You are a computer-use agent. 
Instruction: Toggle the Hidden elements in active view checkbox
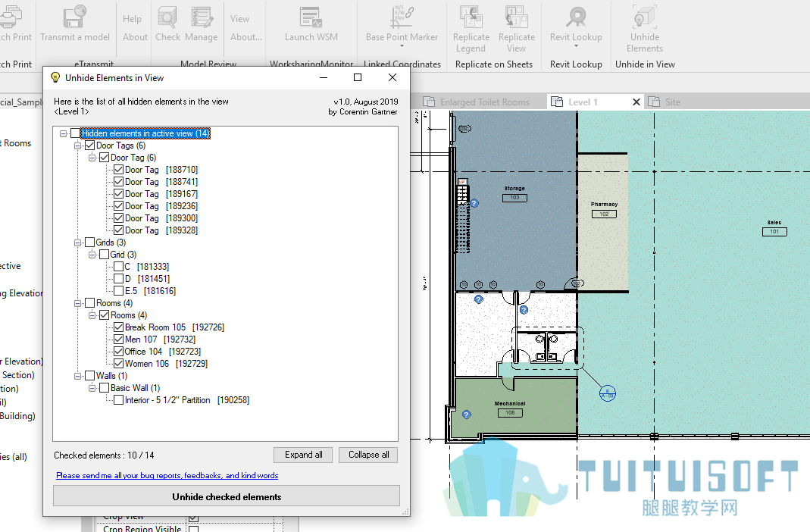click(x=75, y=133)
